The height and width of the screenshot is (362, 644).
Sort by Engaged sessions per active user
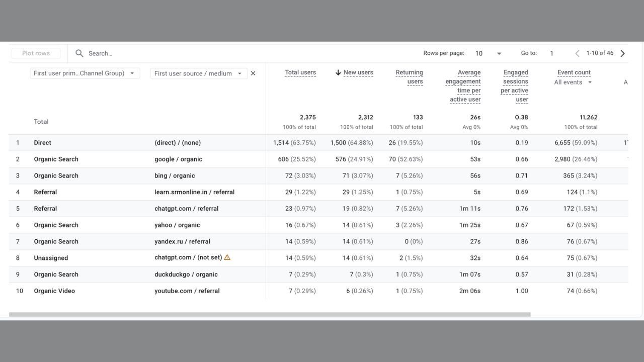tap(515, 86)
